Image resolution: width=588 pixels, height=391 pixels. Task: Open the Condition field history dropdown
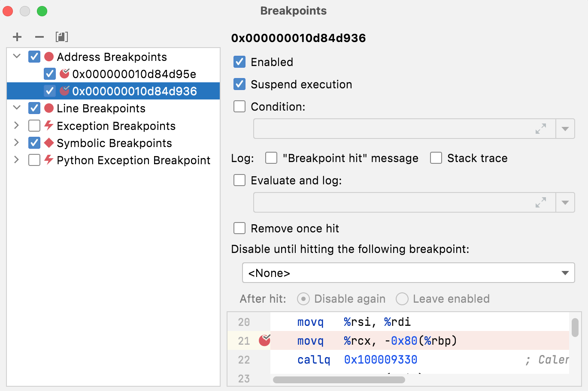pos(566,128)
